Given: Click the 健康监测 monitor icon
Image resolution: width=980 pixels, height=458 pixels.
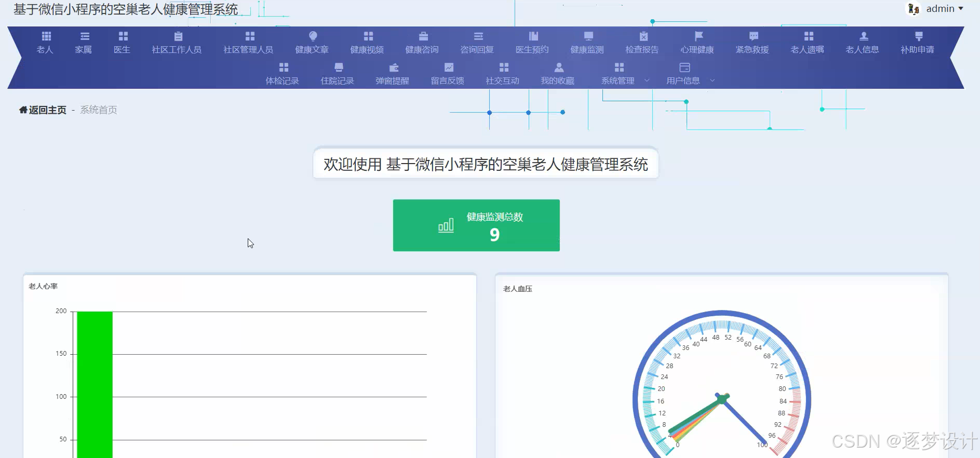Looking at the screenshot, I should [588, 36].
